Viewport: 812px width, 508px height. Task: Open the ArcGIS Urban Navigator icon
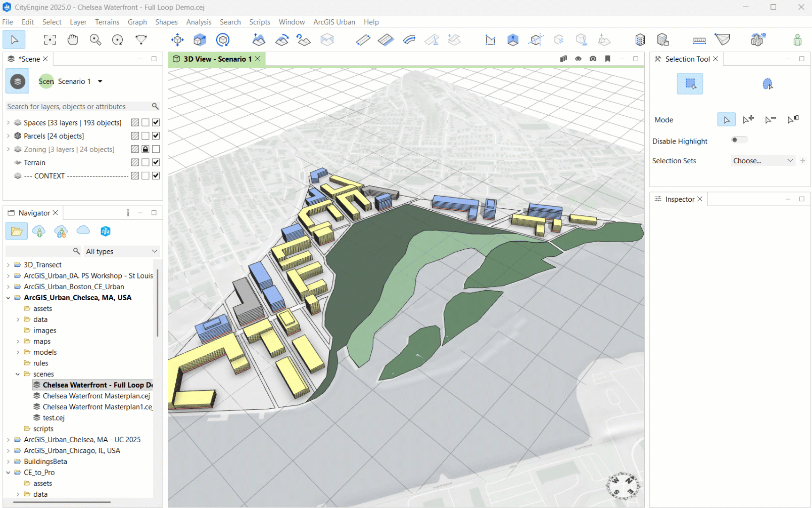[105, 231]
